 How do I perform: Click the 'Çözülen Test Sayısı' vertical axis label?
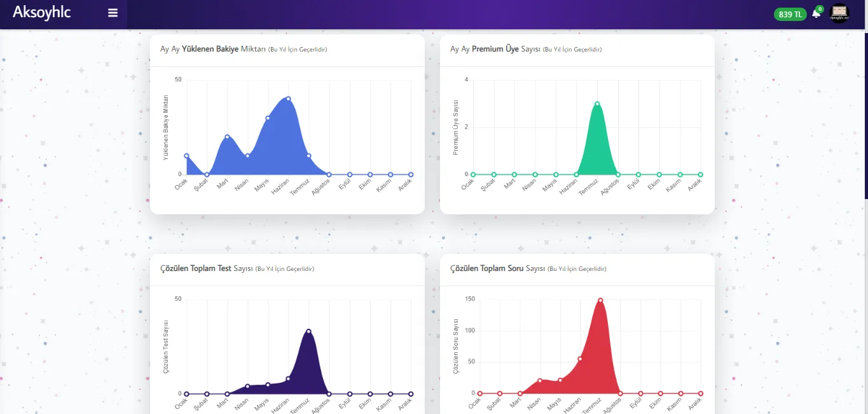(x=166, y=347)
